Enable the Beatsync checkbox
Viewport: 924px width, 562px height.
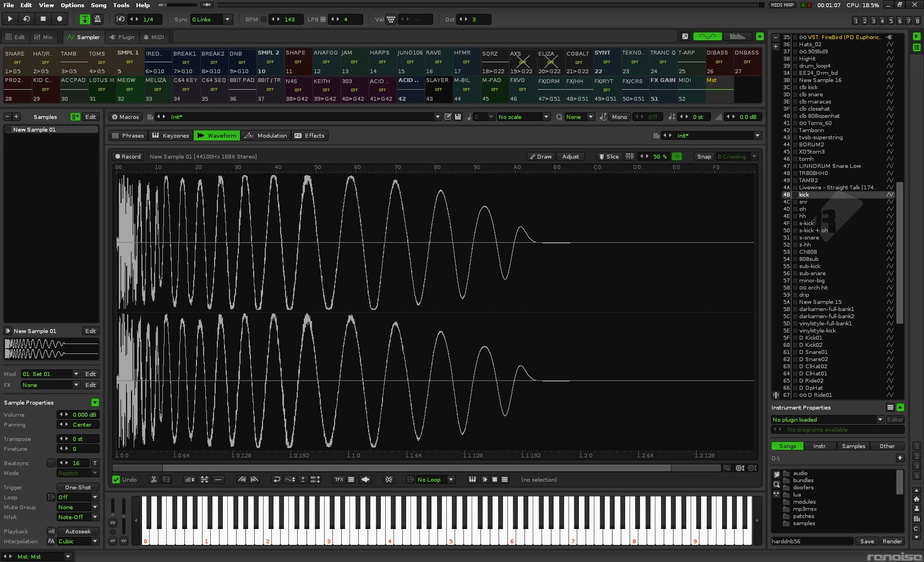click(51, 463)
